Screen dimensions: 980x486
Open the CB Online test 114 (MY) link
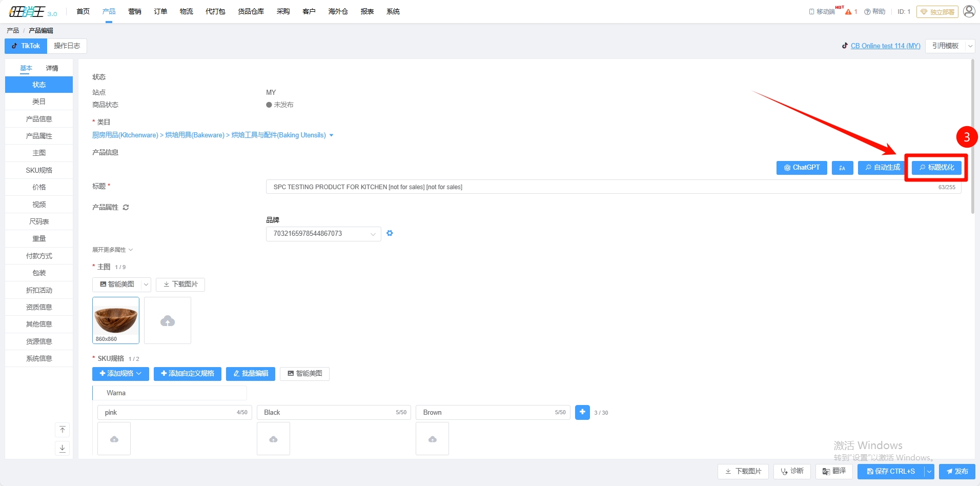[885, 46]
